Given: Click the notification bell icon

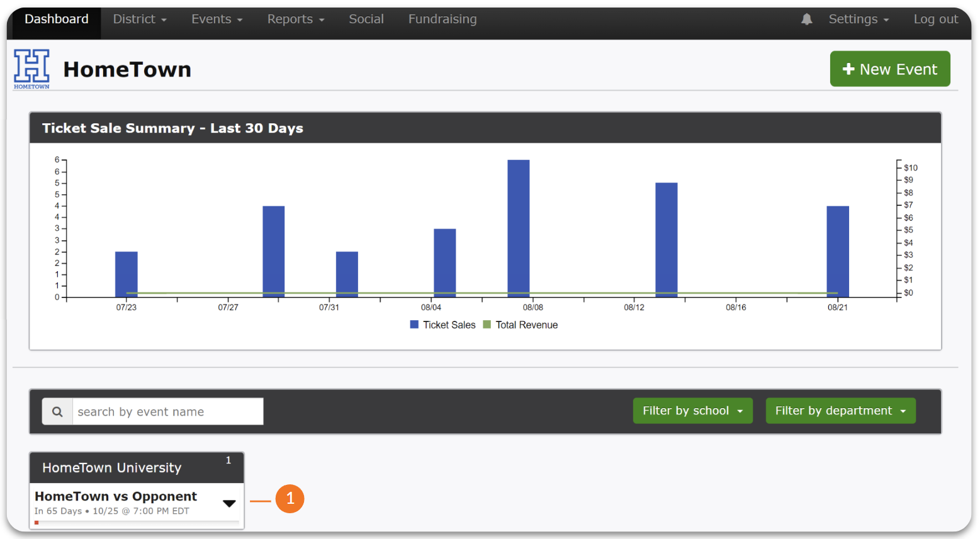Looking at the screenshot, I should 806,19.
